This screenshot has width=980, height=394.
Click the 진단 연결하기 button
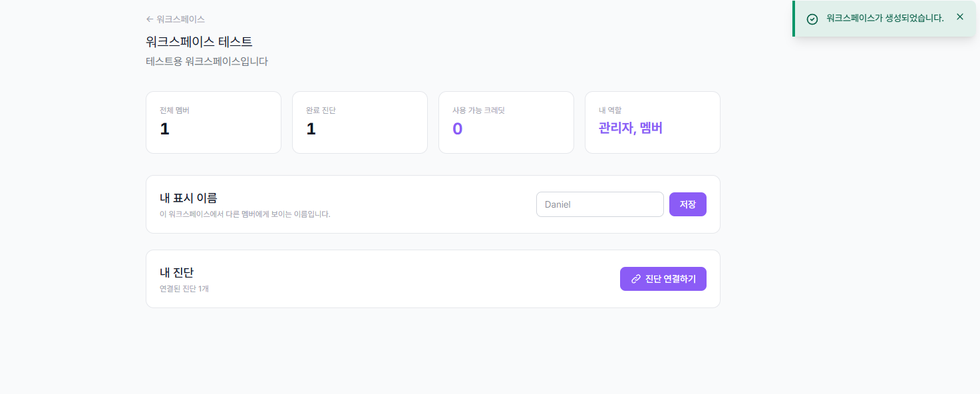click(x=663, y=279)
